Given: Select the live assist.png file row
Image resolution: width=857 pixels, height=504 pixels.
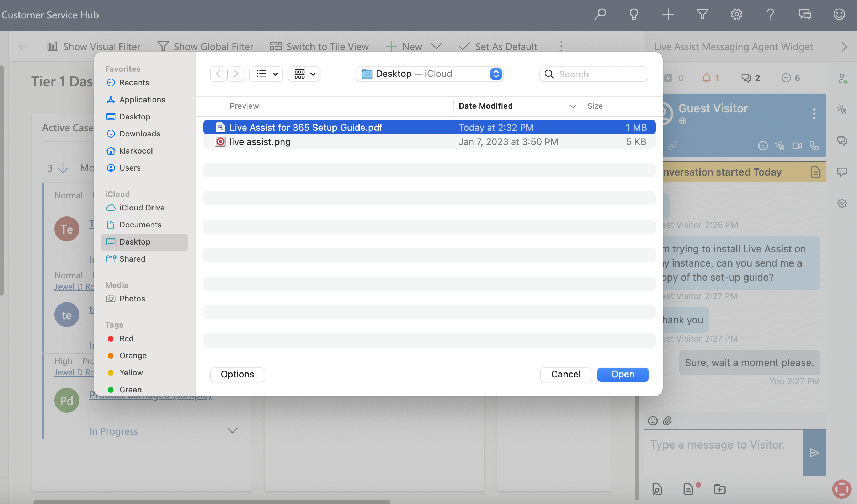Looking at the screenshot, I should pos(429,142).
